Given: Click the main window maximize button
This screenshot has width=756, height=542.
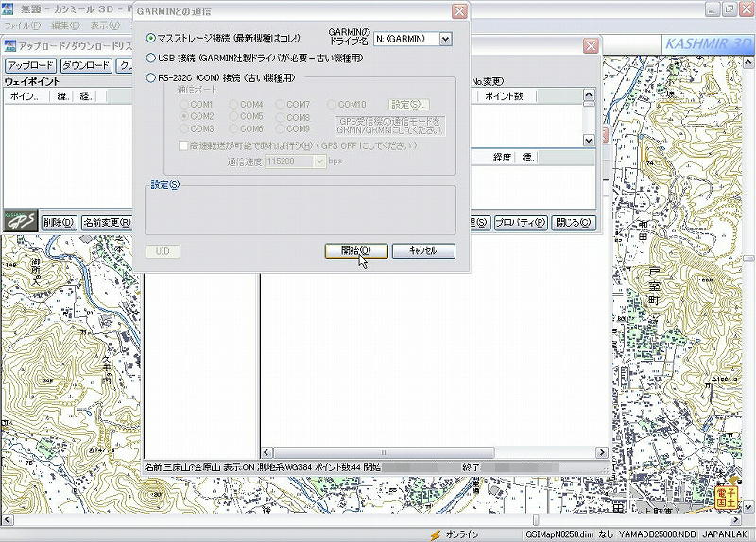Looking at the screenshot, I should pyautogui.click(x=730, y=8).
